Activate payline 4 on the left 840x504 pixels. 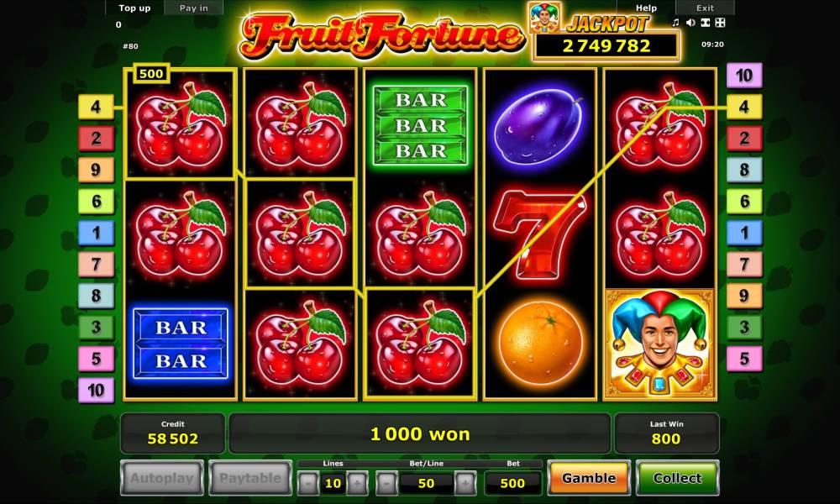coord(96,108)
